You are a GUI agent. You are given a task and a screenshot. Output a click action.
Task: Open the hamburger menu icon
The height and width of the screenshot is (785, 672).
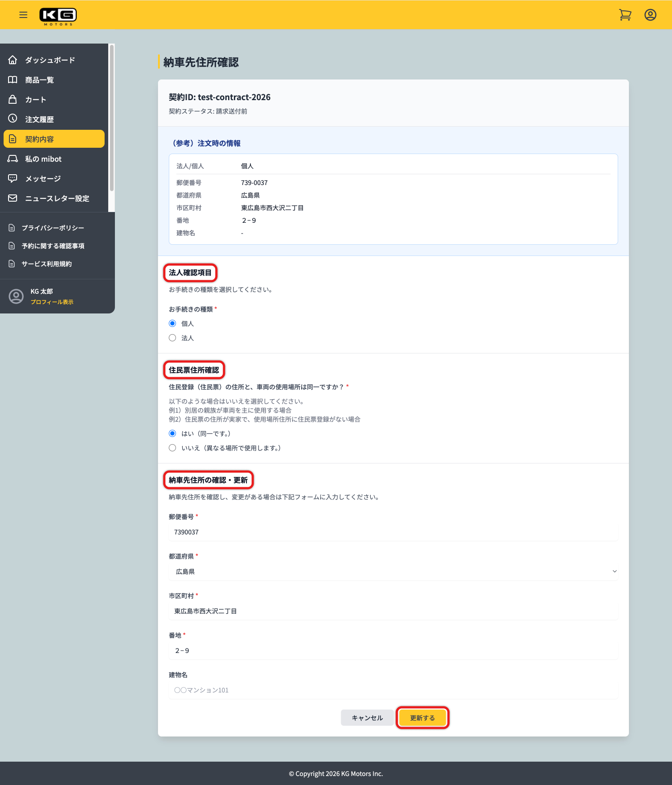coord(23,15)
